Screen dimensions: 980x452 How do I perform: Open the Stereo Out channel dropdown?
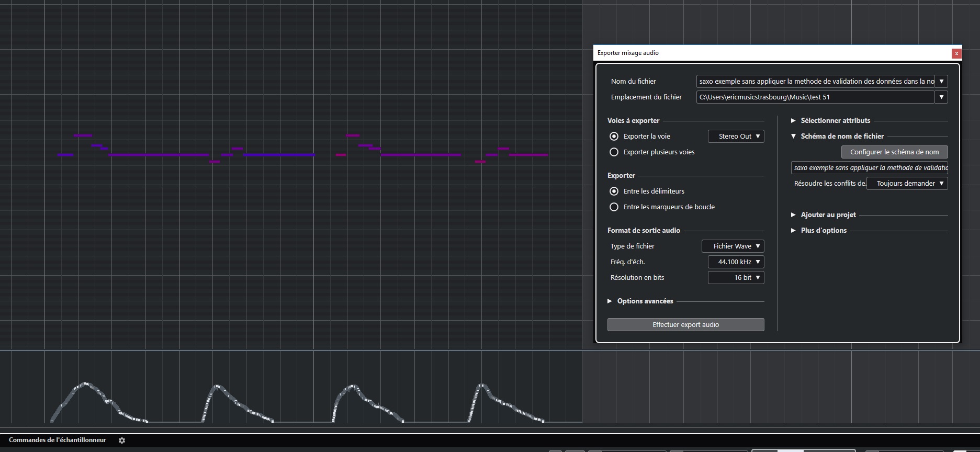(736, 137)
